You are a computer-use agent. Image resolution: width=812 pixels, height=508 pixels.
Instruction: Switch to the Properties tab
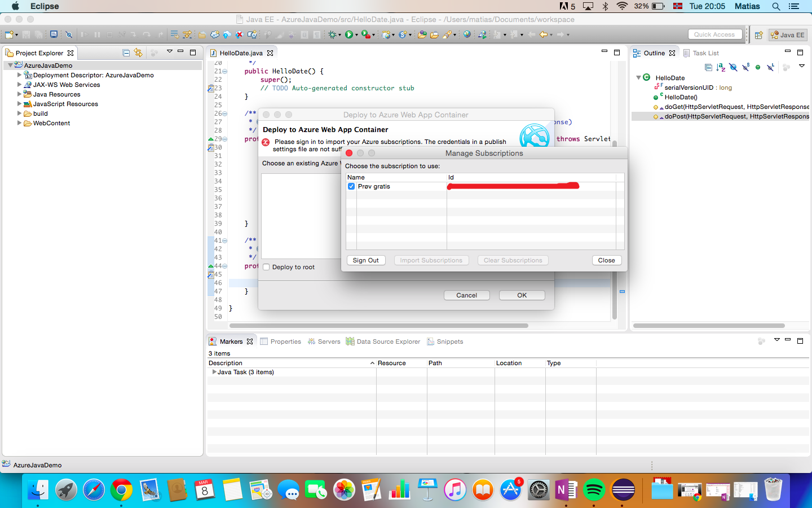[x=280, y=341]
